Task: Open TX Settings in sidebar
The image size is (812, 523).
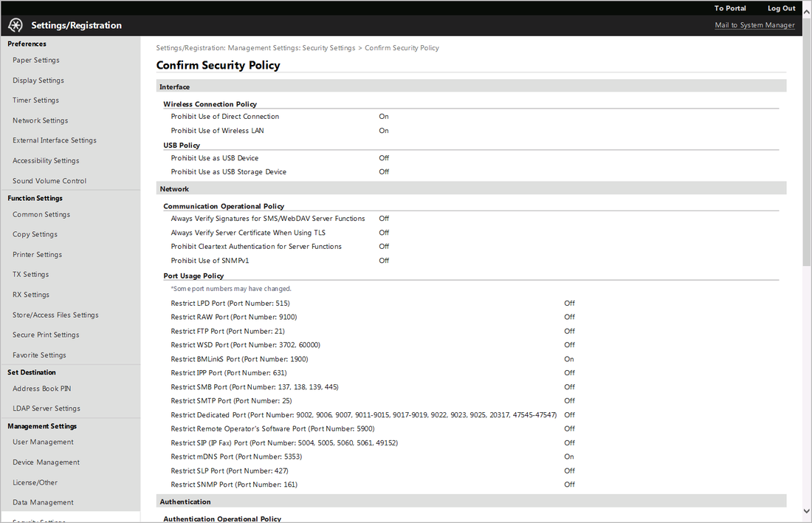Action: [x=30, y=275]
